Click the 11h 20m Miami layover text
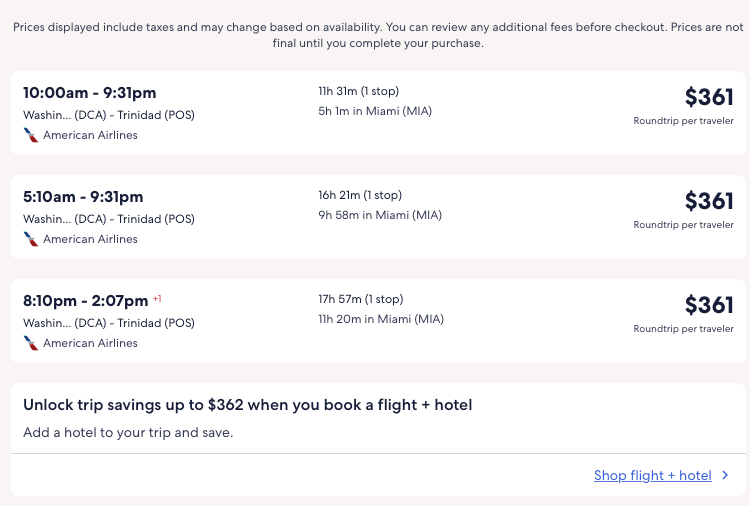 click(381, 319)
